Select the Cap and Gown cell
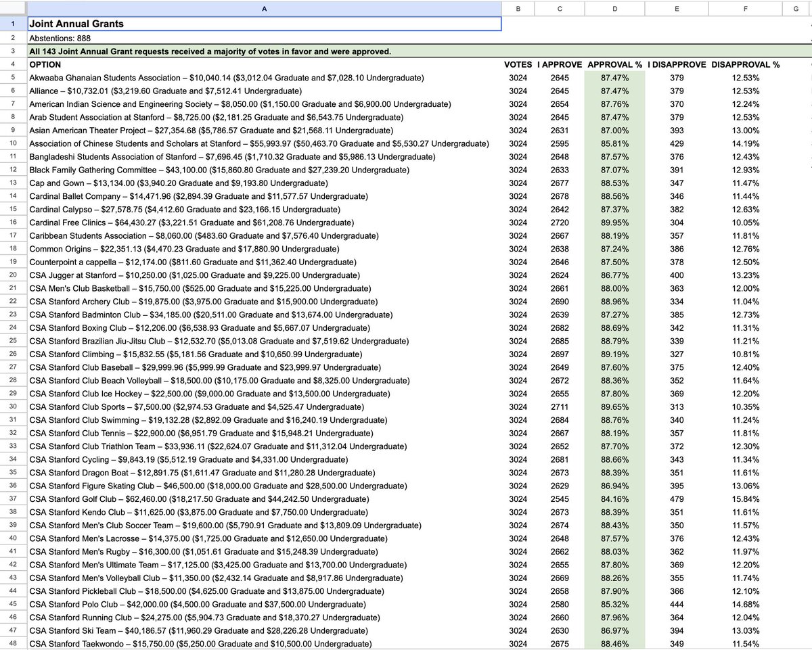 pyautogui.click(x=264, y=183)
